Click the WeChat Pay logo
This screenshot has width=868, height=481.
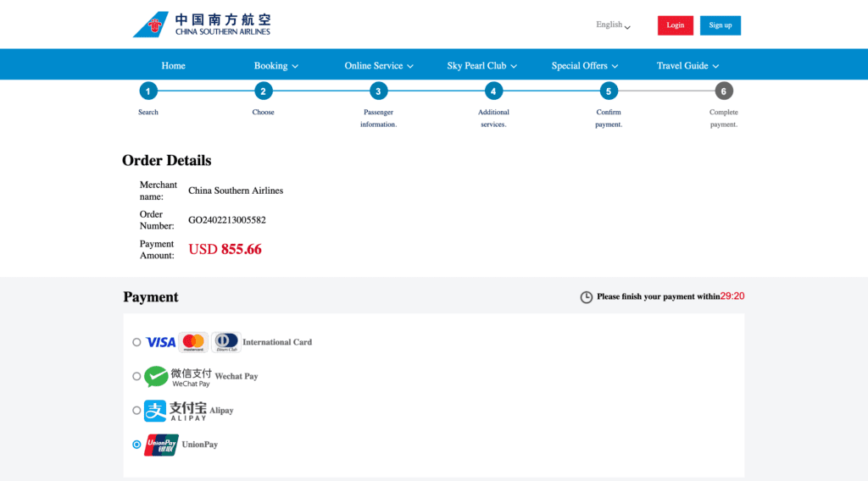177,377
